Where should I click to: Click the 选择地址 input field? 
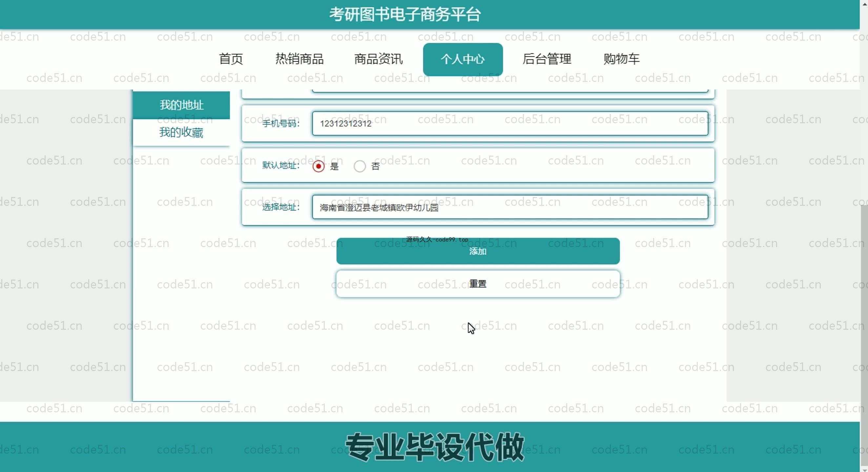click(510, 207)
